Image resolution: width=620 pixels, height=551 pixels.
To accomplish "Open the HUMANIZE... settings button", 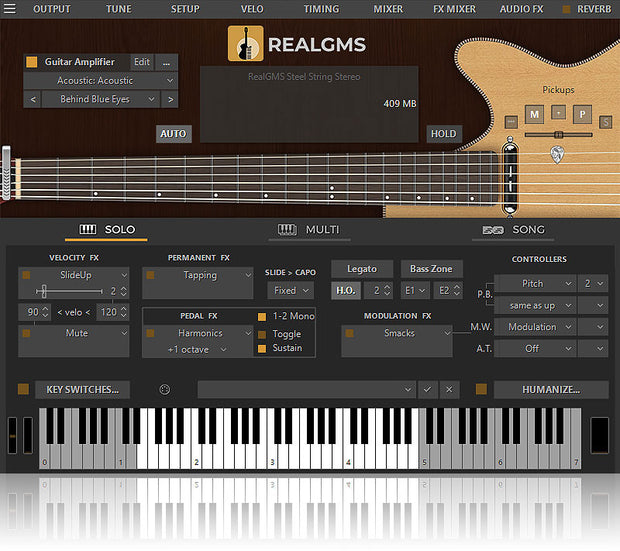I will (551, 390).
